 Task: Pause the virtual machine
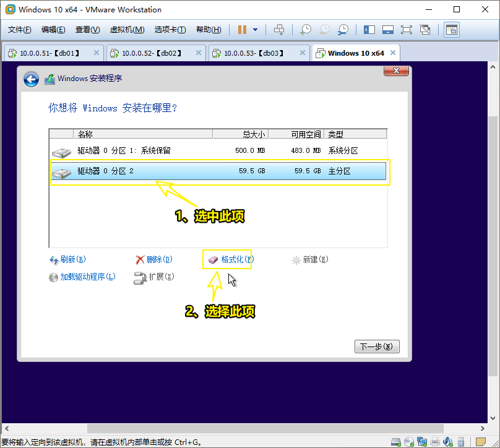pos(242,30)
